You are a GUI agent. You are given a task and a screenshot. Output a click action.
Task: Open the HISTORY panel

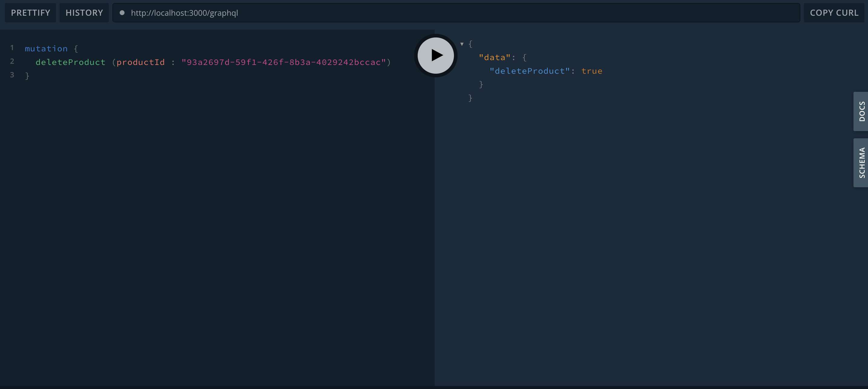tap(84, 13)
